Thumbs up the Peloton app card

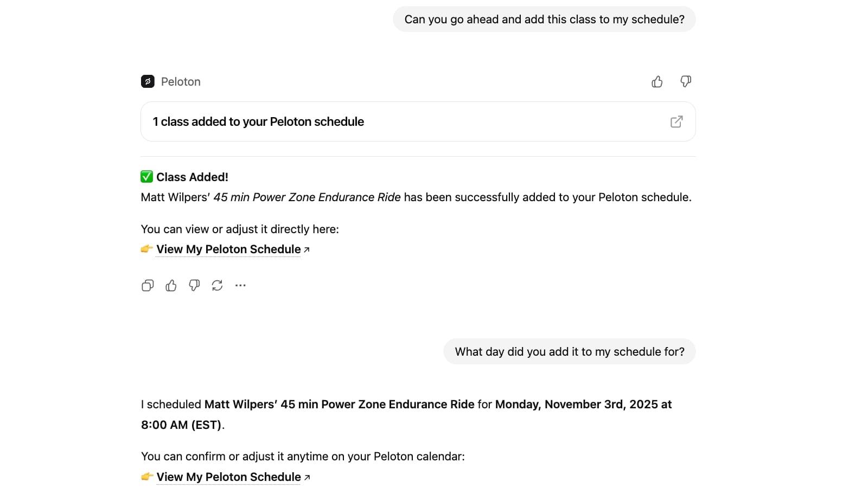click(657, 81)
